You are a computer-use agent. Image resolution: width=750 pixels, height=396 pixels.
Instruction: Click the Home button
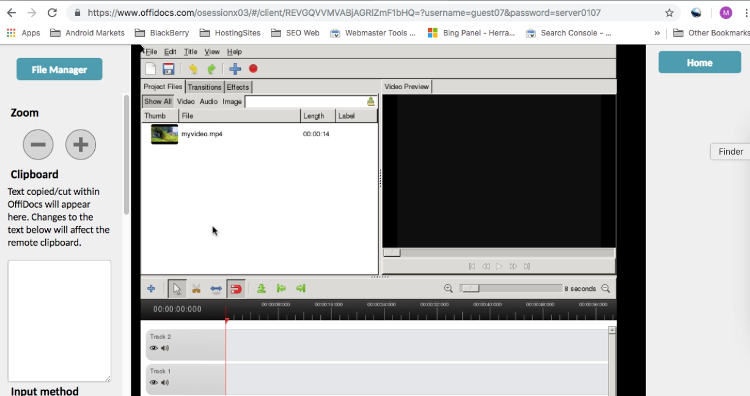700,62
